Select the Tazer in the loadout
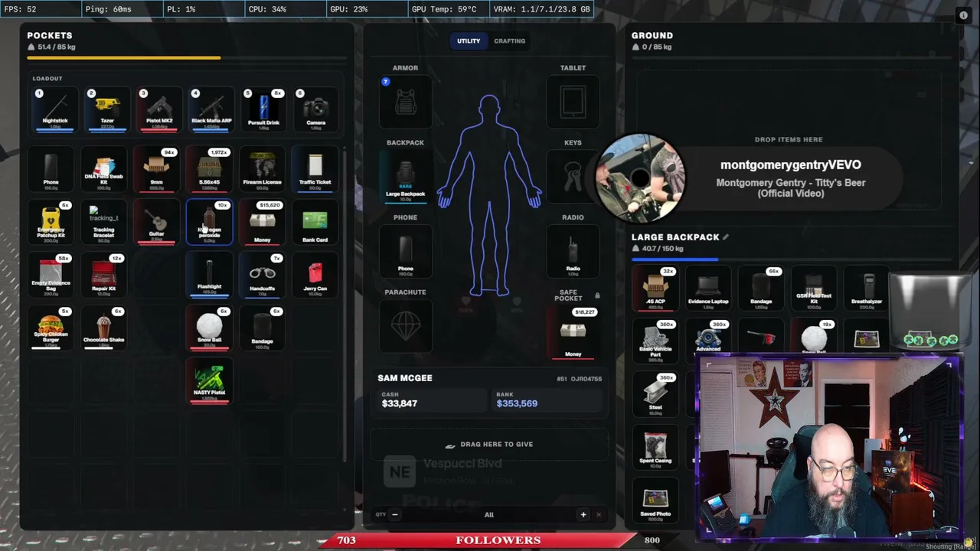The height and width of the screenshot is (551, 980). click(106, 109)
